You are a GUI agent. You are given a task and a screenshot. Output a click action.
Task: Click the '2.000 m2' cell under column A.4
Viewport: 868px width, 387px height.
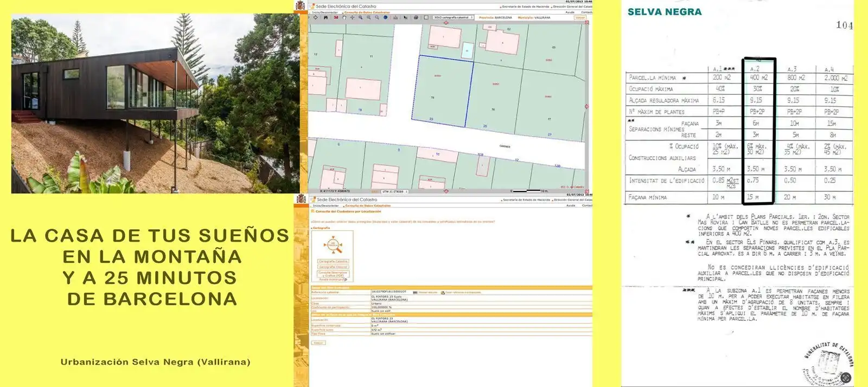click(835, 78)
